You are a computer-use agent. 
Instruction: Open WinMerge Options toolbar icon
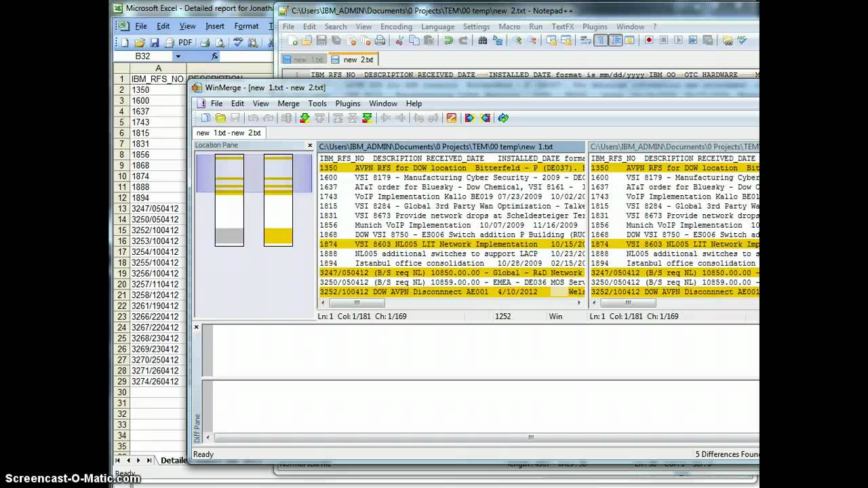[x=451, y=118]
